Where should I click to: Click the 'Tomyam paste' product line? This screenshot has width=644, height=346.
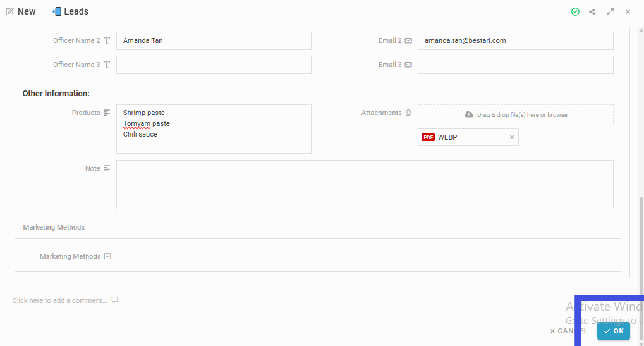(146, 123)
